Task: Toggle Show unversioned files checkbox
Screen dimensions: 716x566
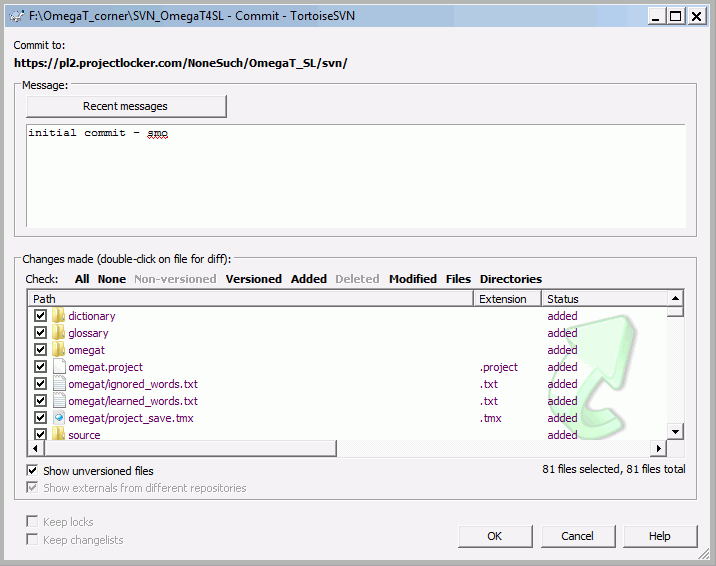Action: tap(32, 470)
